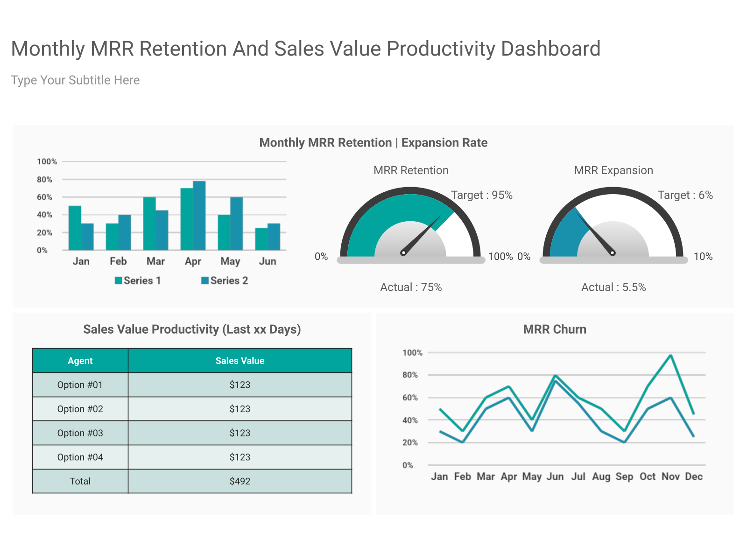Click the Series 1 legend color swatch

(x=119, y=280)
